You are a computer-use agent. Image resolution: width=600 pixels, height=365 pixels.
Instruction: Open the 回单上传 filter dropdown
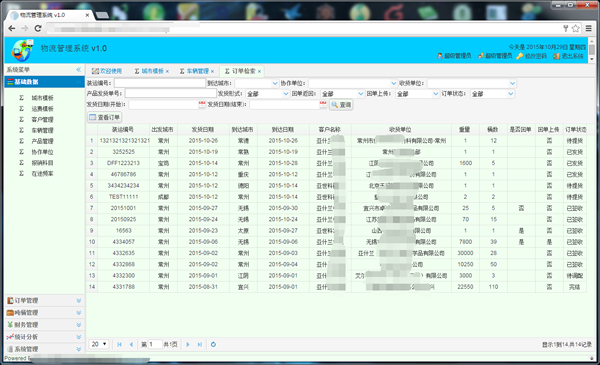(x=435, y=94)
